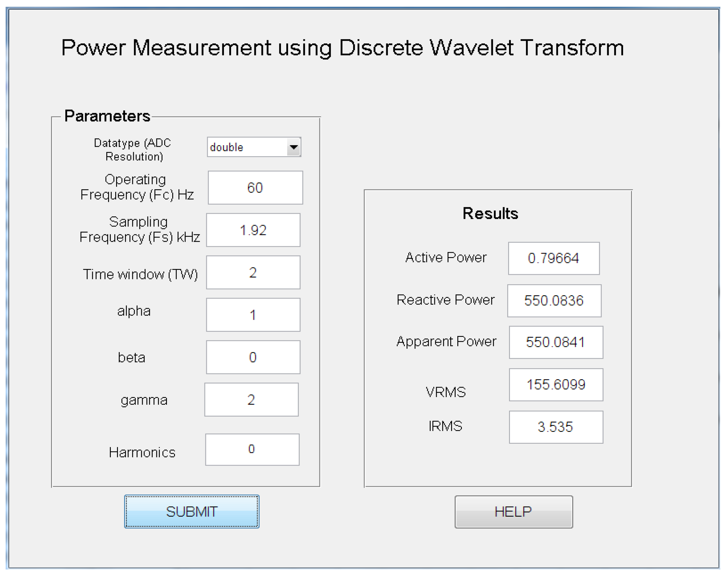Image resolution: width=728 pixels, height=581 pixels.
Task: Select the Reactive Power result field
Action: tap(554, 301)
